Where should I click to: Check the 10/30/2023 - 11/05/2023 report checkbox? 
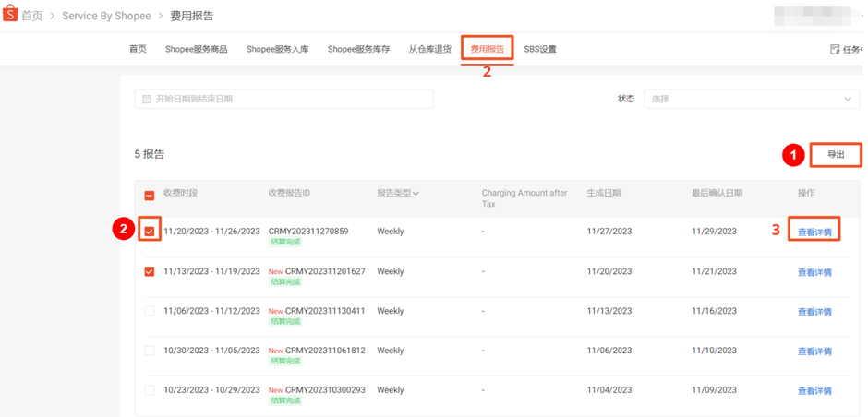[x=150, y=351]
